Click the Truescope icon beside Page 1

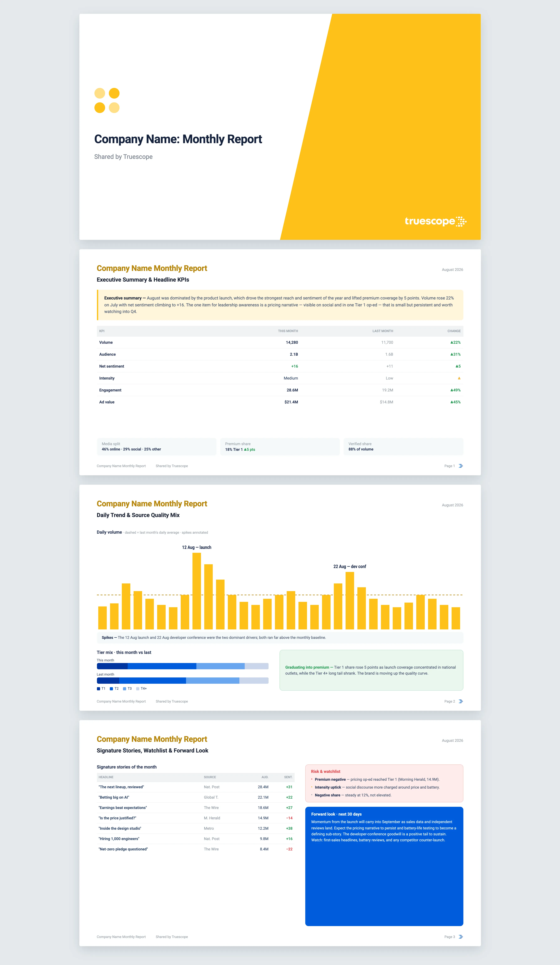pos(461,466)
